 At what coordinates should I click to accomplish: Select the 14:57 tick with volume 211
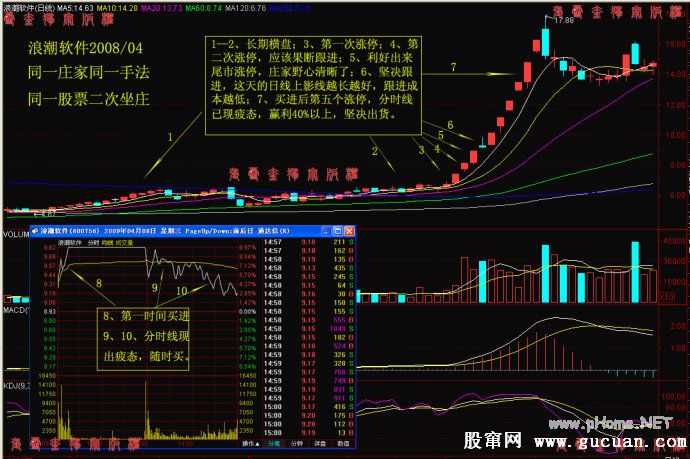[308, 242]
